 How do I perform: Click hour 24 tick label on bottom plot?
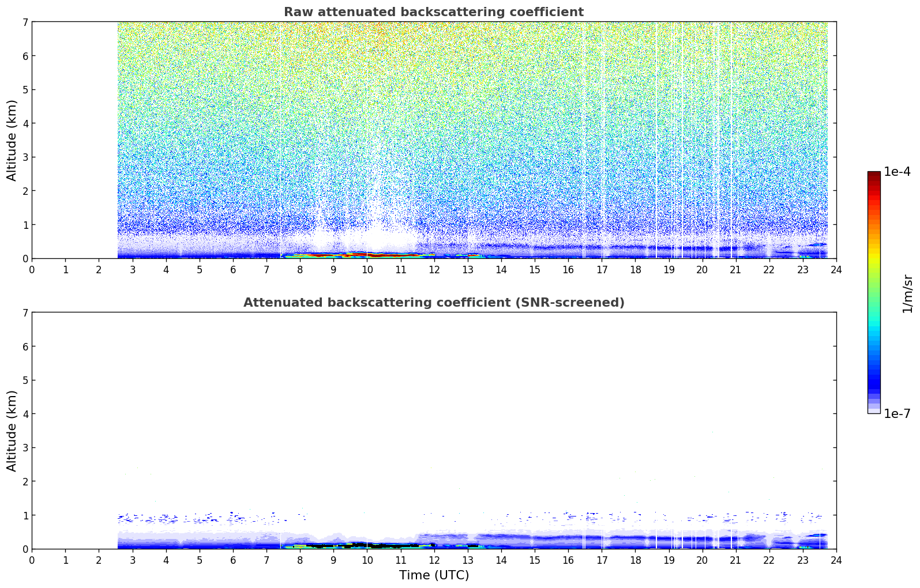click(x=836, y=560)
